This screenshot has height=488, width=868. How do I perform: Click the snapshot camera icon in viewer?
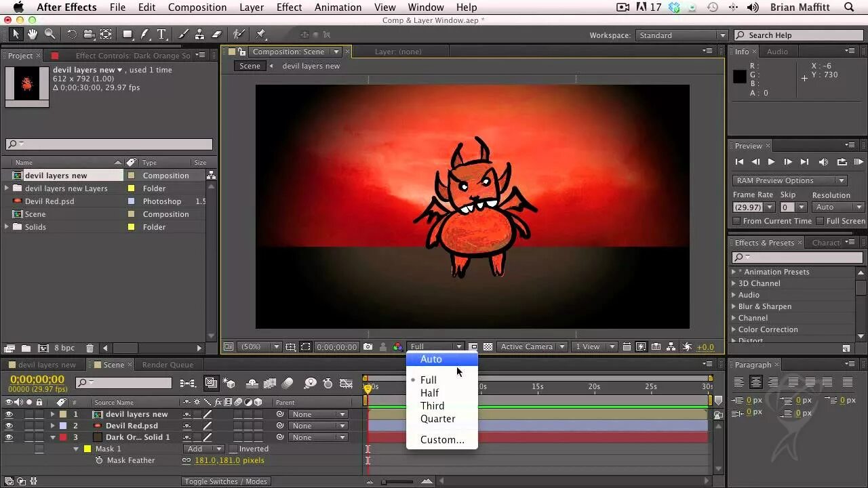(368, 346)
